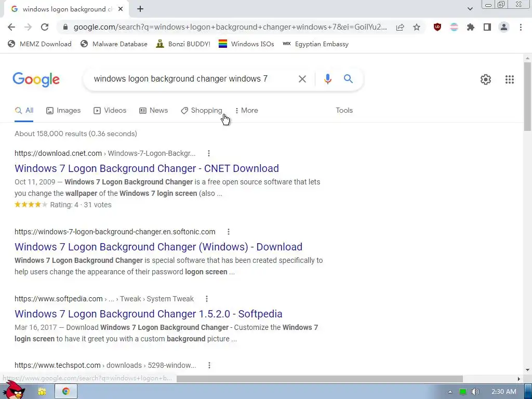
Task: Click the horizontal scrollbar thumb
Action: tap(320, 379)
